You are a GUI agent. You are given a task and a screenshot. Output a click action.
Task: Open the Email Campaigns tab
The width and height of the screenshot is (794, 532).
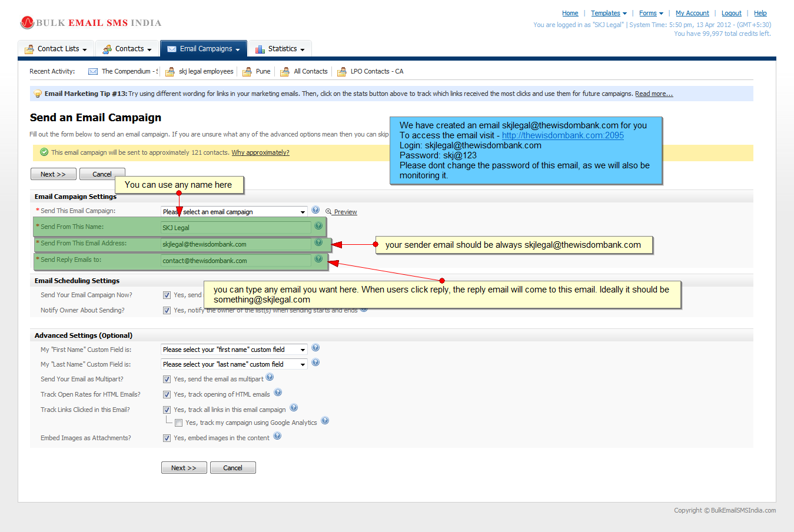pyautogui.click(x=203, y=49)
